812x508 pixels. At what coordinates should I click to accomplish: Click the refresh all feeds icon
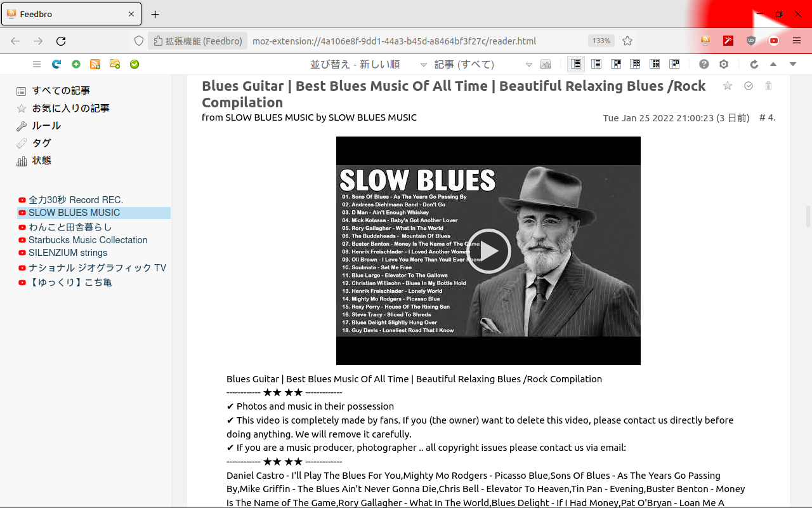coord(56,64)
